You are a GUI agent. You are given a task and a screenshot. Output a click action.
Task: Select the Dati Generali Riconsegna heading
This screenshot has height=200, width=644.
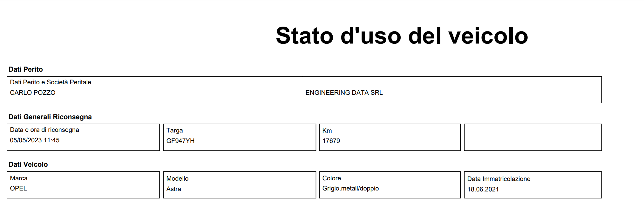click(x=50, y=117)
